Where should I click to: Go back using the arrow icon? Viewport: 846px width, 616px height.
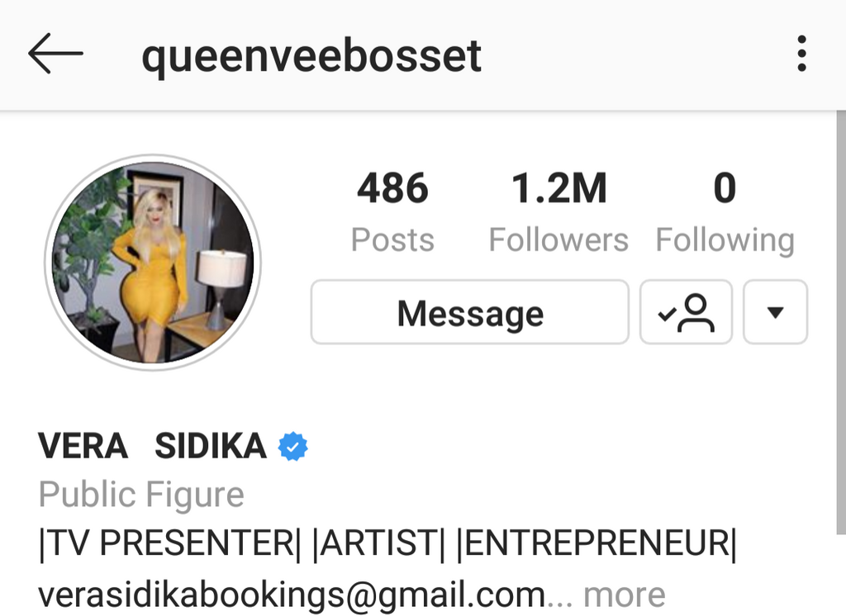[55, 54]
